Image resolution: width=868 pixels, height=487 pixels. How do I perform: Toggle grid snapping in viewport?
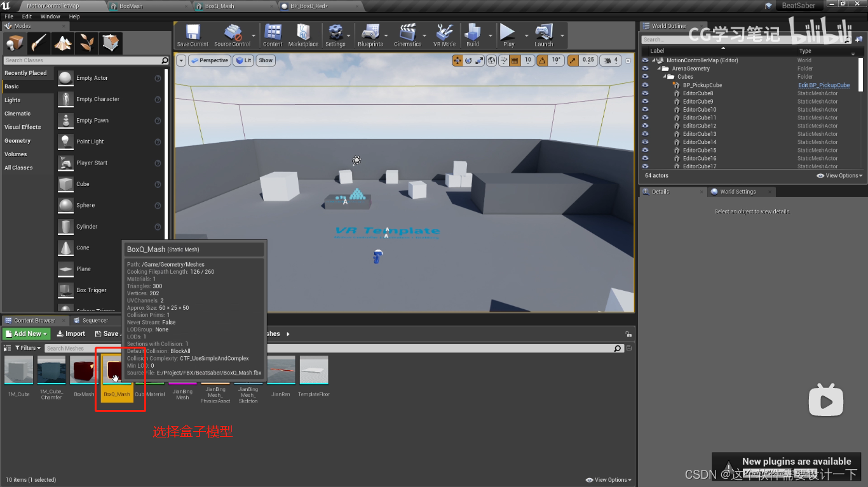(515, 60)
